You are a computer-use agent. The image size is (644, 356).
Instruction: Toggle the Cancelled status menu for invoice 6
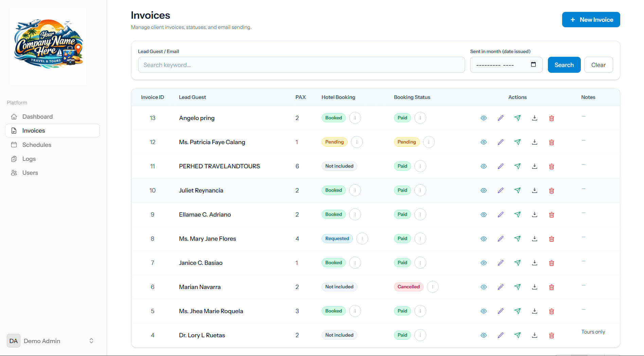tap(432, 287)
